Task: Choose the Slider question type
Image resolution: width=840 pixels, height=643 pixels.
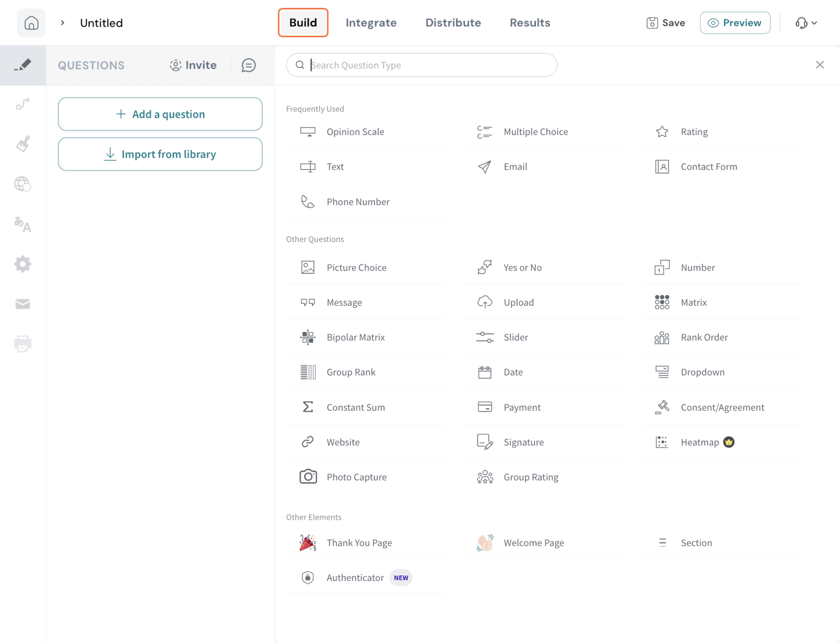Action: point(516,337)
